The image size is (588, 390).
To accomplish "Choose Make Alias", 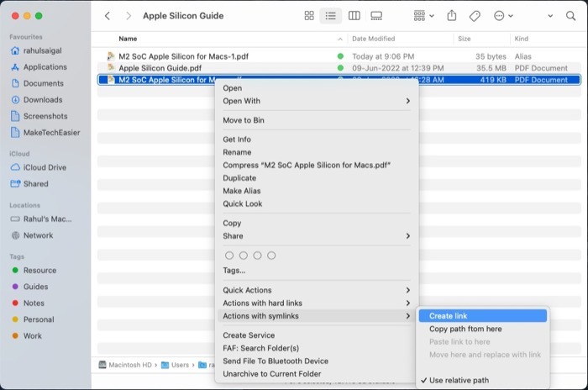I will pos(242,191).
